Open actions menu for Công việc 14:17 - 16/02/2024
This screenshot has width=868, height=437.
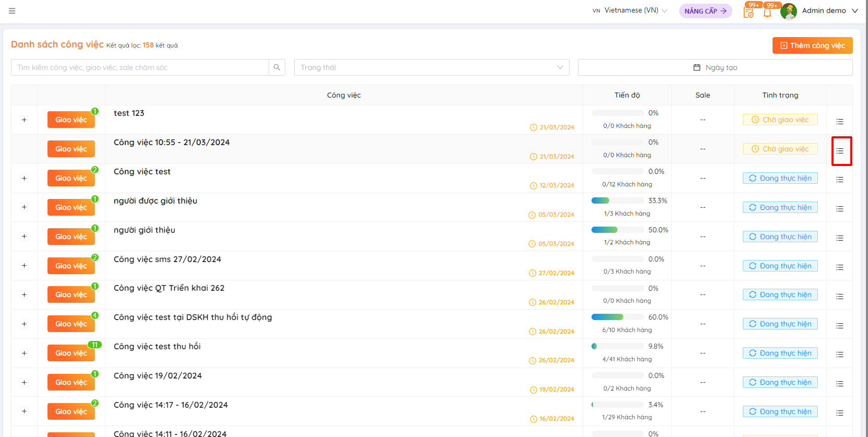click(x=840, y=413)
